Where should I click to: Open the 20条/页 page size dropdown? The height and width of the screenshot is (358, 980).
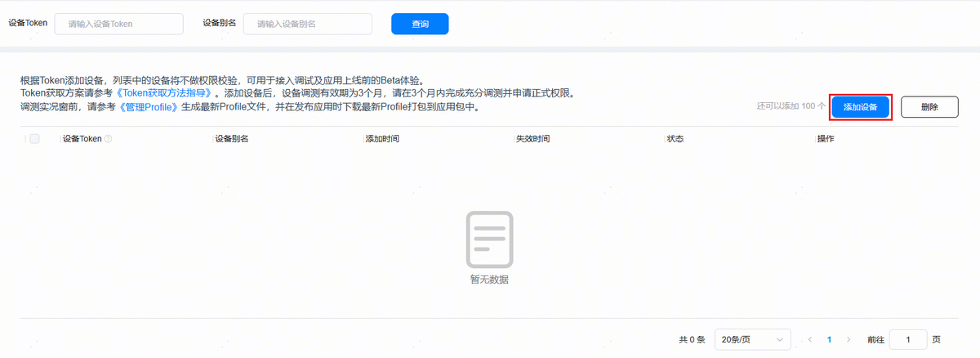click(x=752, y=339)
